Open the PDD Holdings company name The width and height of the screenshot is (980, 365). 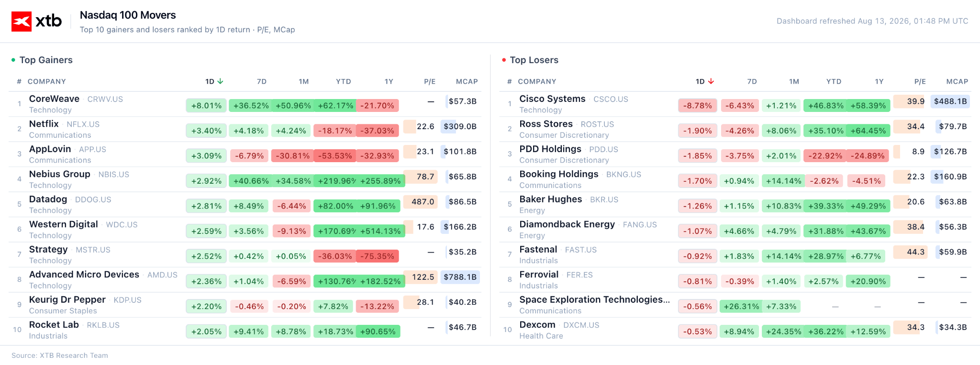click(x=550, y=149)
